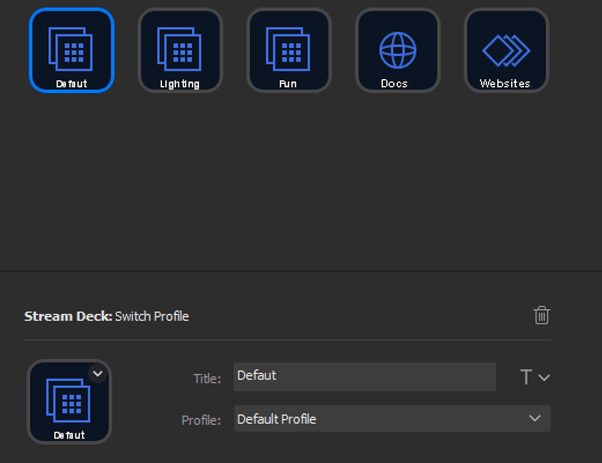Click the Websites label text under its key
The image size is (602, 463).
point(506,84)
